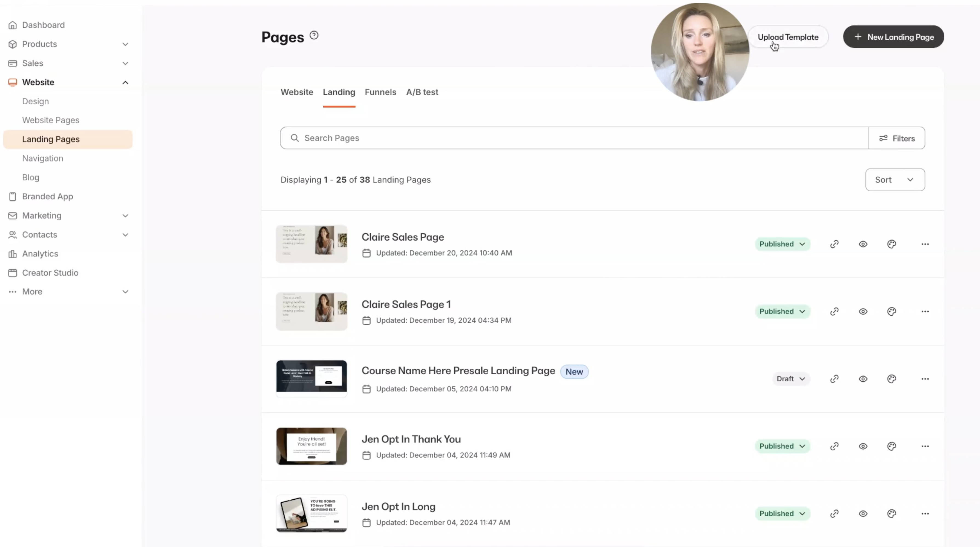The image size is (980, 547).
Task: Open the Sort dropdown
Action: coord(895,180)
